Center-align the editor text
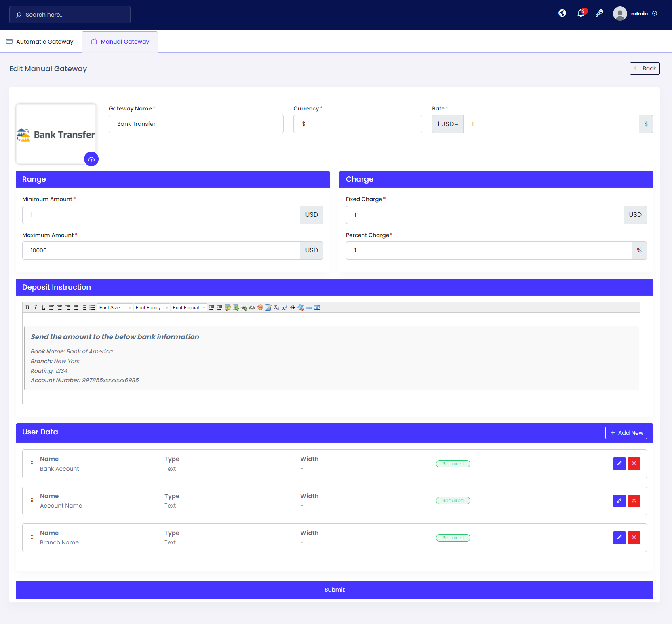Screen dimensions: 672x624 pos(60,307)
